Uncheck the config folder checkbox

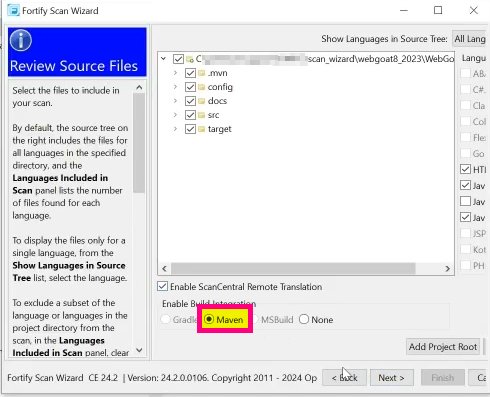190,87
